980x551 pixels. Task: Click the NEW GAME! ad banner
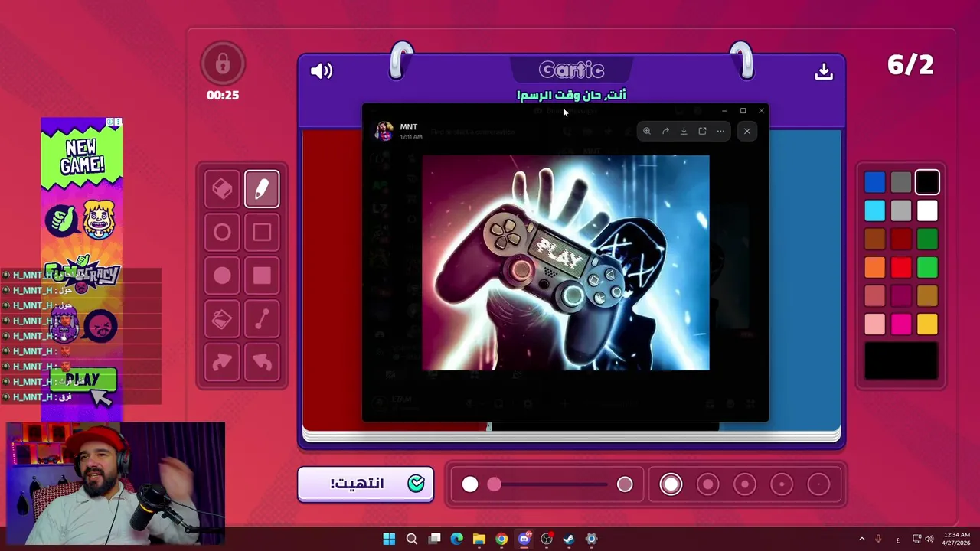point(81,156)
